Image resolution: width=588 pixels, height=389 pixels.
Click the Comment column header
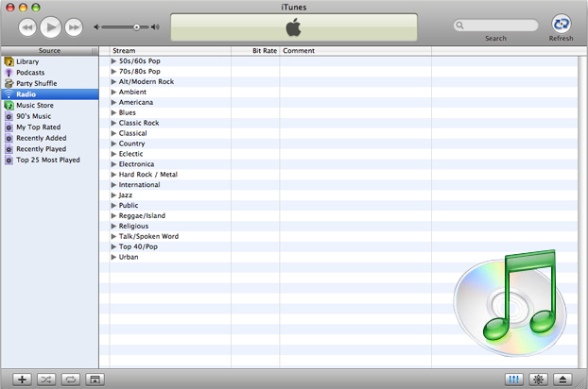tap(299, 51)
